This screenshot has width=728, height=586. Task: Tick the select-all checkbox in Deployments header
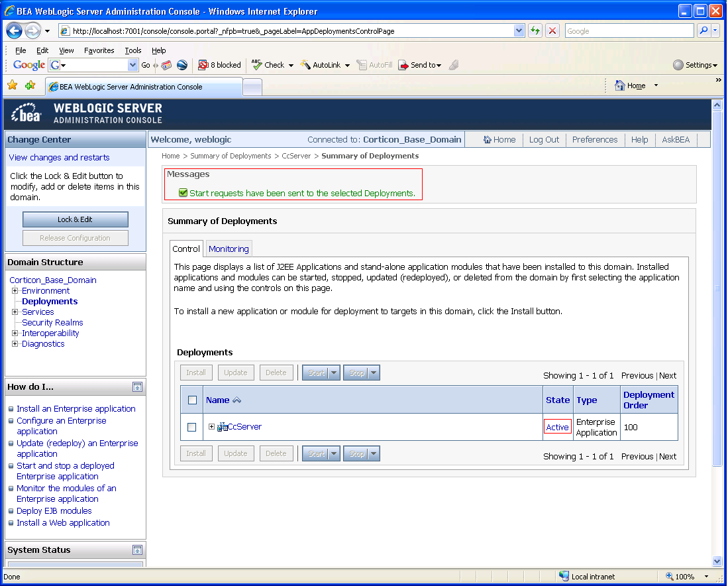[x=192, y=400]
